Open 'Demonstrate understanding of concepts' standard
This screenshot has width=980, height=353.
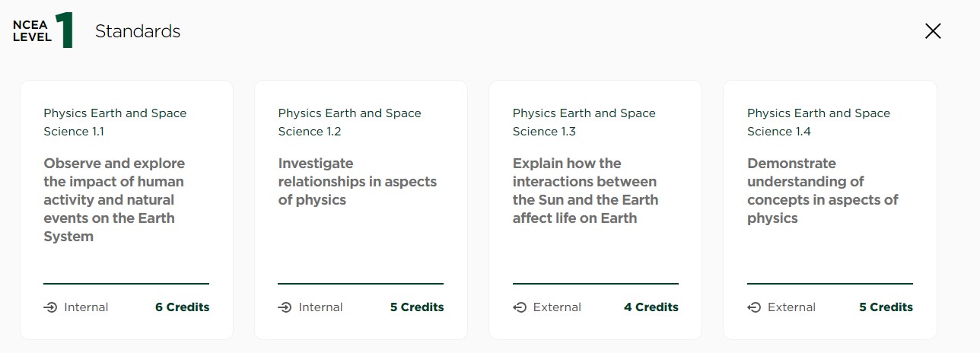point(822,191)
